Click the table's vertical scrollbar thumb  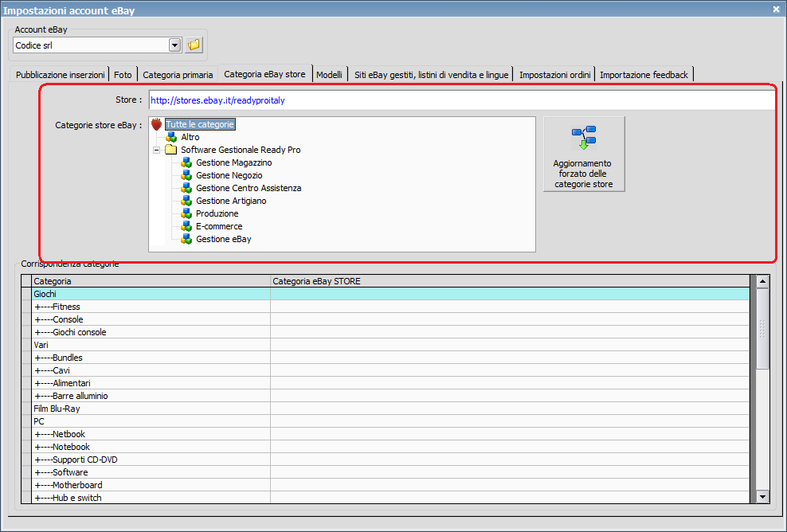(762, 329)
